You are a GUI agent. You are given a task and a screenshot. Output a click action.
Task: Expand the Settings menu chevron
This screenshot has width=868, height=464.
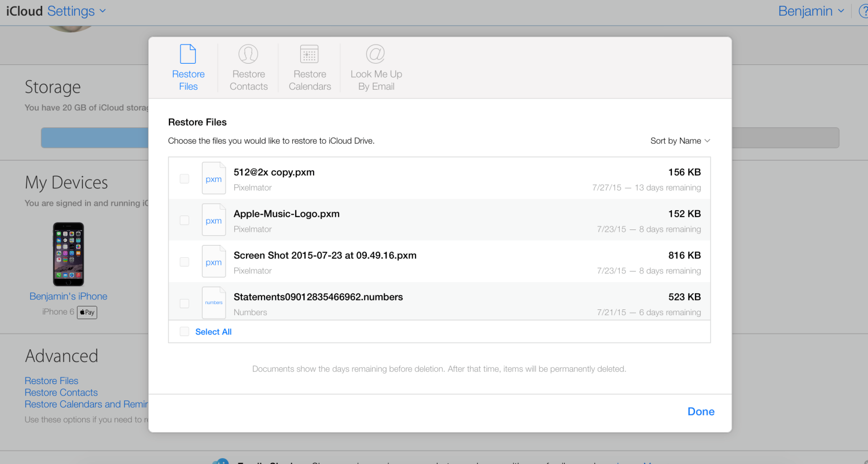(103, 11)
